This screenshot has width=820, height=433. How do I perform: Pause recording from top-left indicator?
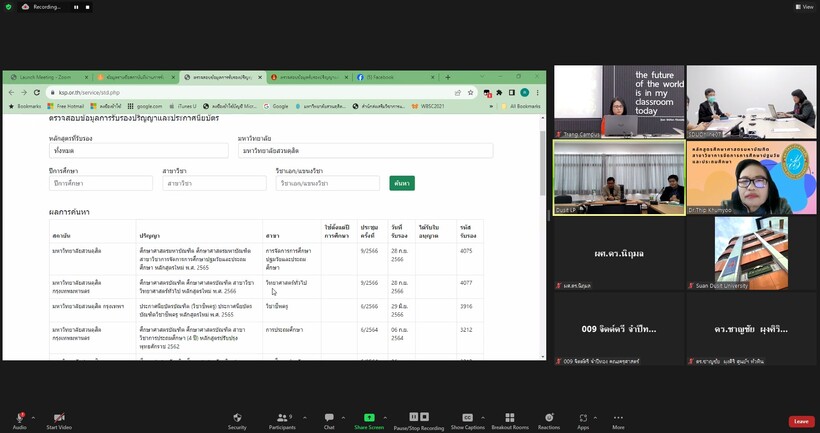pyautogui.click(x=76, y=7)
